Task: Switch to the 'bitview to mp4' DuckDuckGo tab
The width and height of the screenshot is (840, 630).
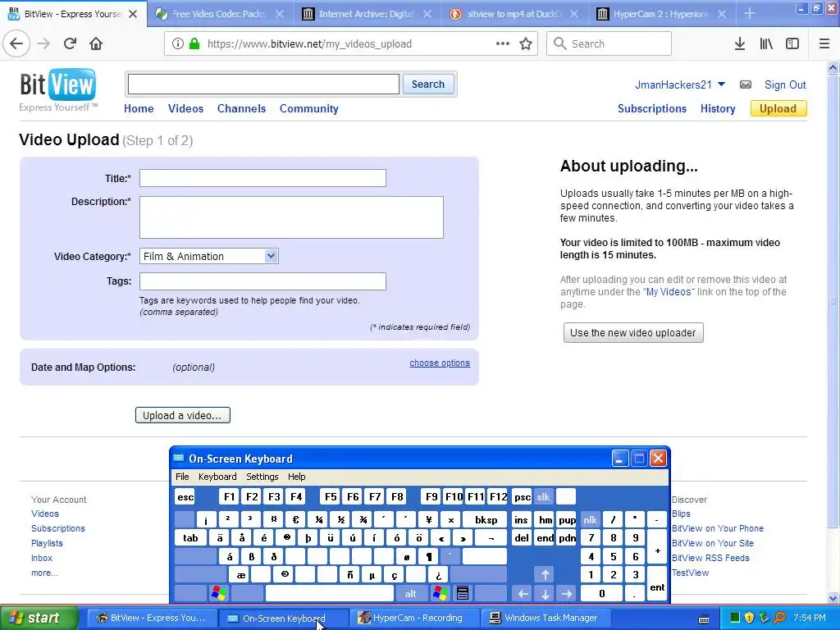Action: click(x=514, y=14)
